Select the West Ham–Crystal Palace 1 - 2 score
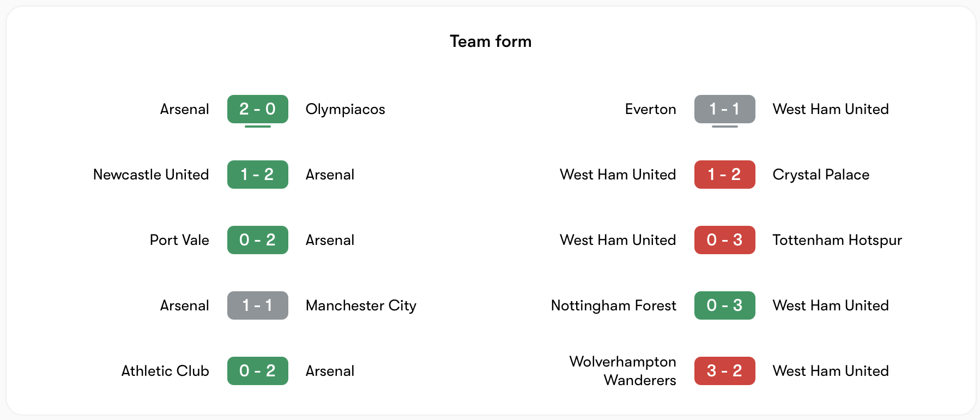The width and height of the screenshot is (980, 420). tap(724, 175)
